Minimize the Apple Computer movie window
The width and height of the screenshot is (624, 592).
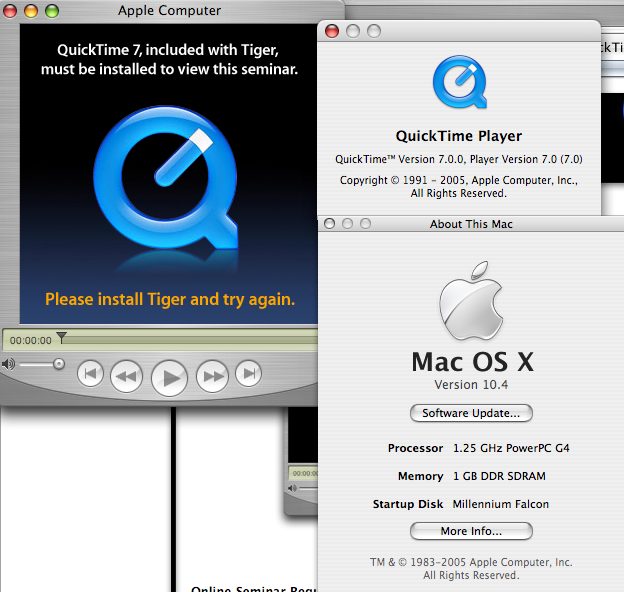click(x=31, y=11)
